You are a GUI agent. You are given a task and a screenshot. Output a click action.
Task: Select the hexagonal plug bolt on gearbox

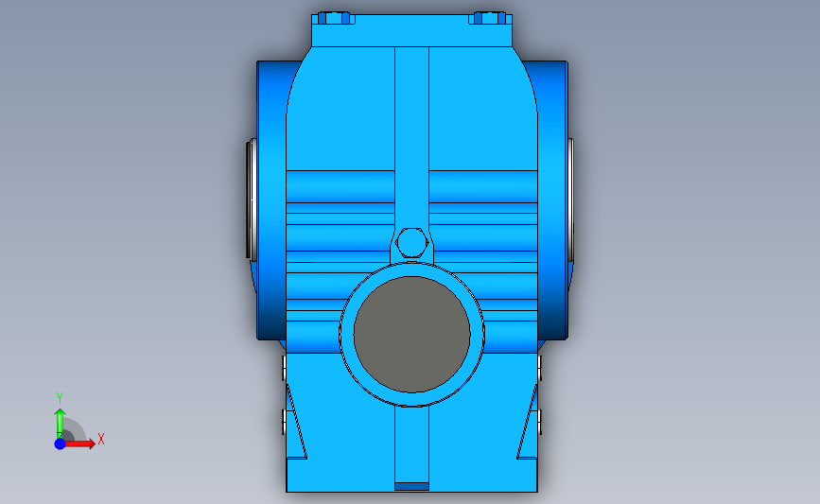pos(411,243)
